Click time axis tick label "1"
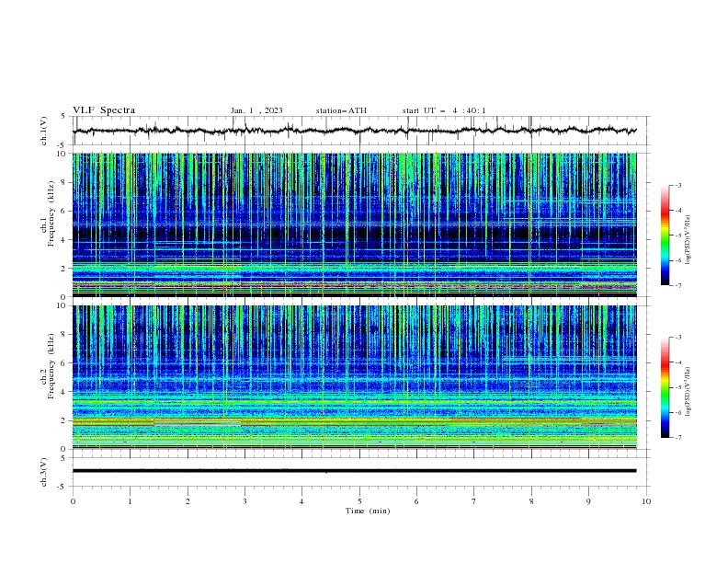This screenshot has width=728, height=563. [x=130, y=501]
